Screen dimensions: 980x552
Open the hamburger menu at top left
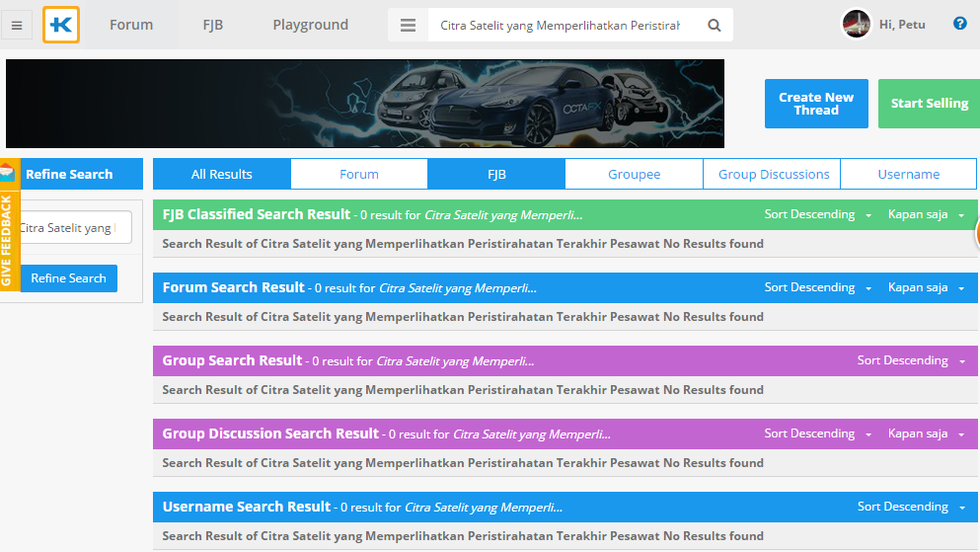click(17, 26)
